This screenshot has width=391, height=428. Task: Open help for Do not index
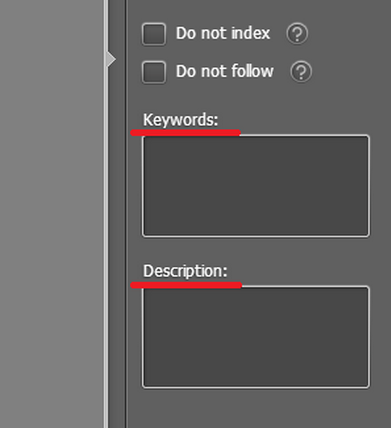pos(297,33)
